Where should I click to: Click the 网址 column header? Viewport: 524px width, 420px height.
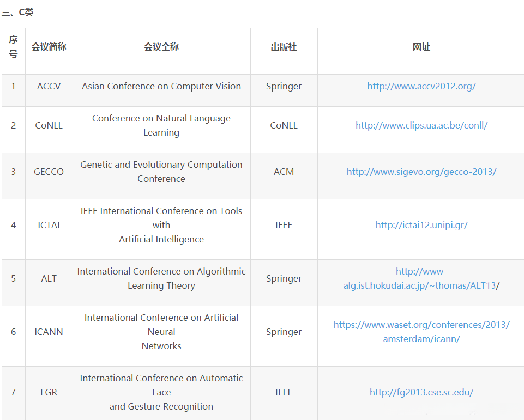[x=421, y=47]
